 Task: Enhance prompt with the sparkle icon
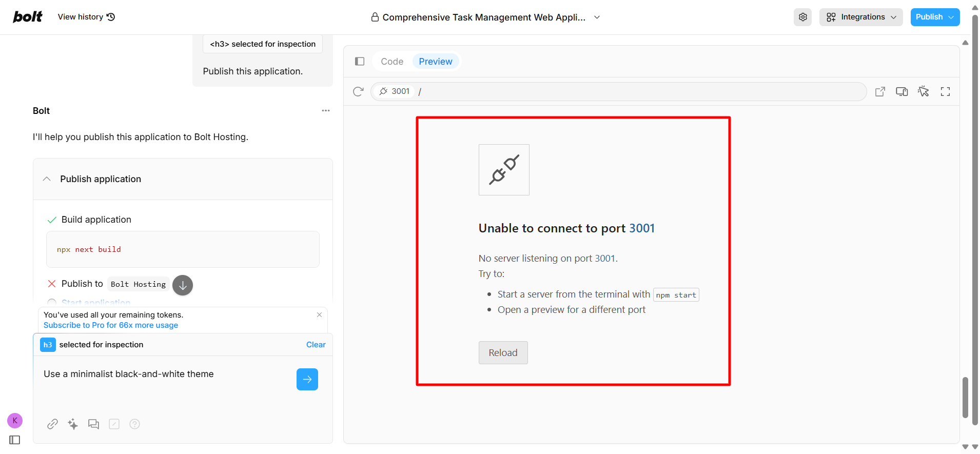[73, 424]
